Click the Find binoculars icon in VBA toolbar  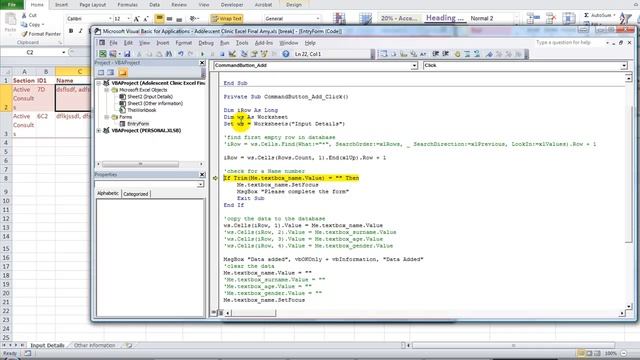(x=169, y=54)
